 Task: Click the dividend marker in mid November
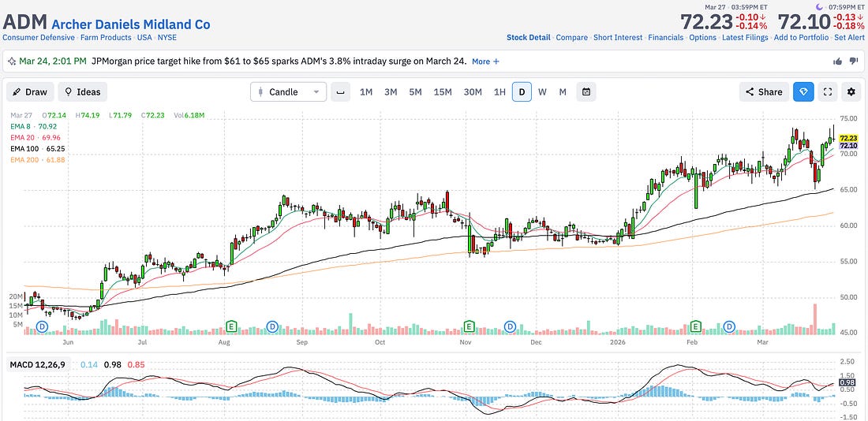(x=510, y=327)
